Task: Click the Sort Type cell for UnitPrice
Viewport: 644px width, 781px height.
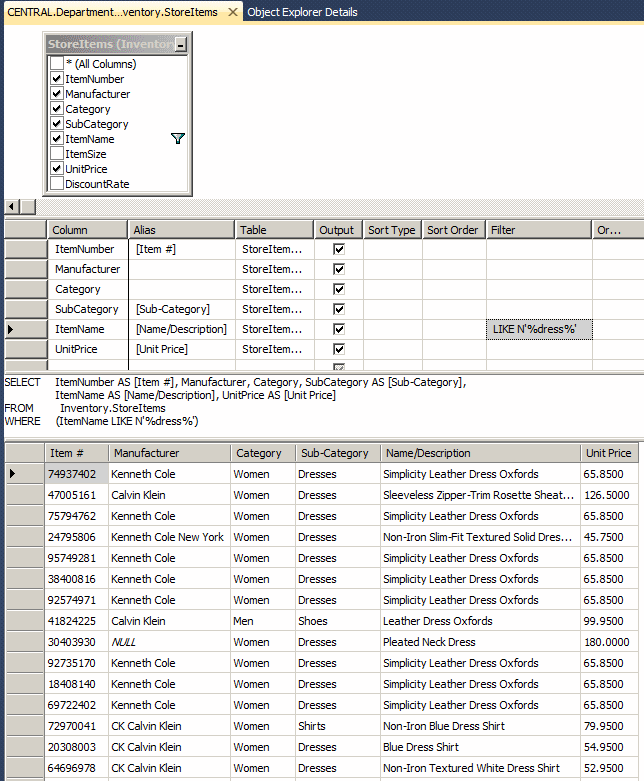Action: pos(392,349)
